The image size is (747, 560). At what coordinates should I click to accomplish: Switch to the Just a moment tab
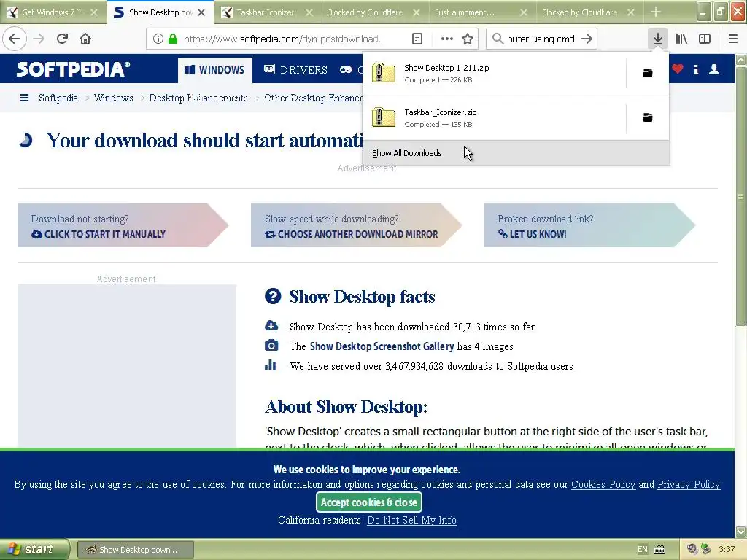[x=465, y=12]
